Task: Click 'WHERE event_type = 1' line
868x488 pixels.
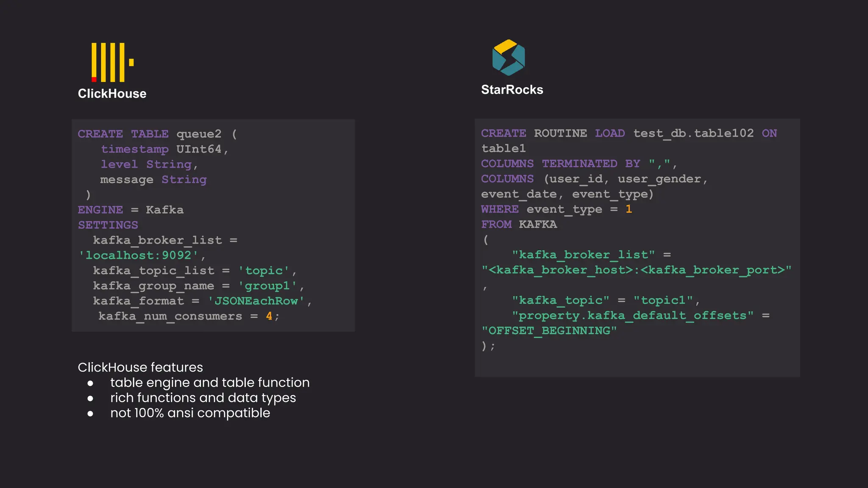Action: point(556,209)
